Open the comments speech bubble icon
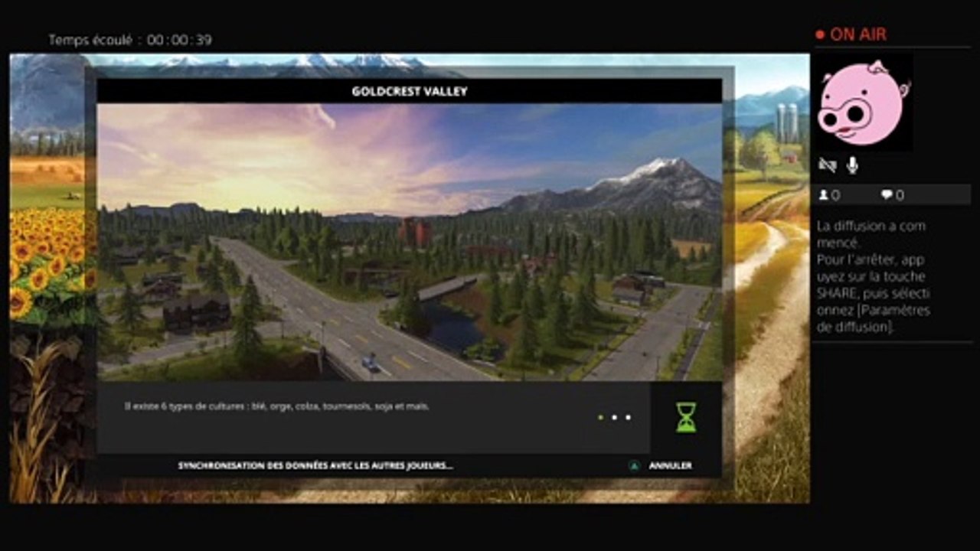The image size is (980, 551). [887, 195]
